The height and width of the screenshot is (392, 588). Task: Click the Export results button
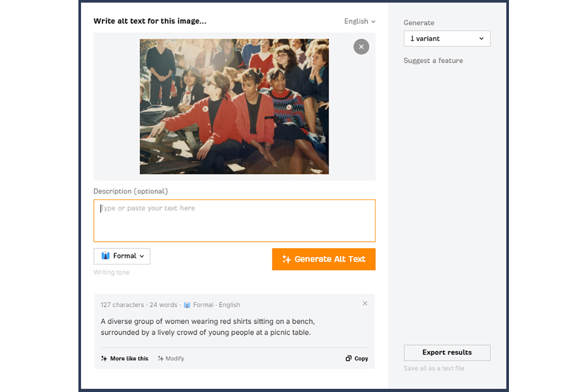point(447,352)
